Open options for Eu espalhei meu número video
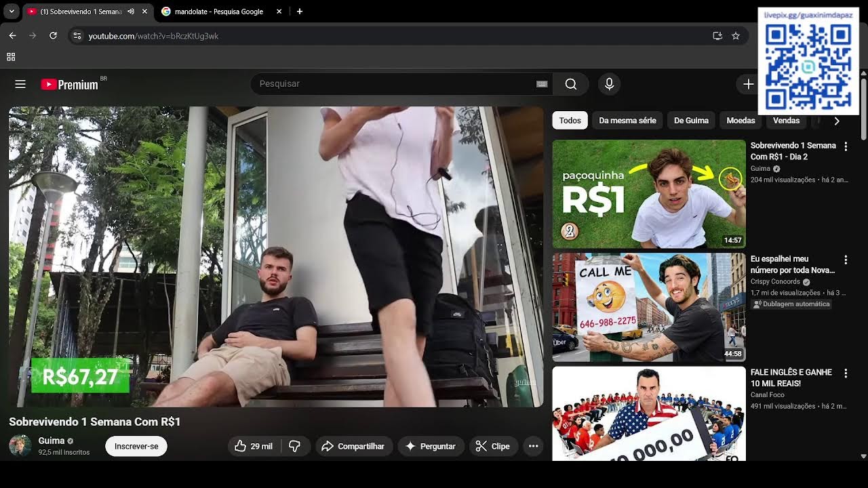The height and width of the screenshot is (488, 868). point(846,260)
